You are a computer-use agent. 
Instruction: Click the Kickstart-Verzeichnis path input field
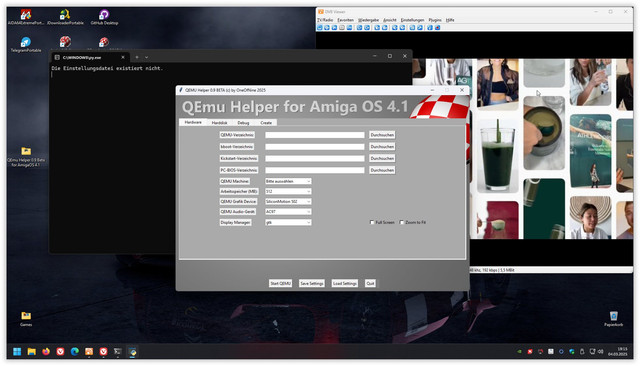(x=315, y=158)
